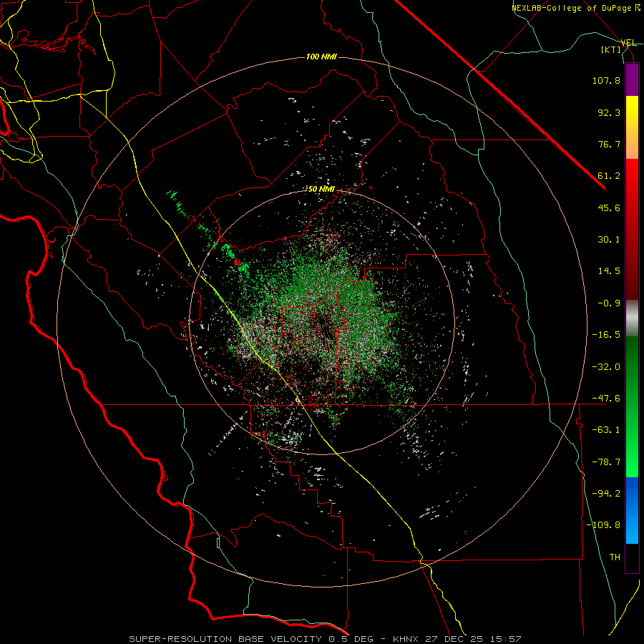Select the -78.7 velocity scale value

(606, 462)
